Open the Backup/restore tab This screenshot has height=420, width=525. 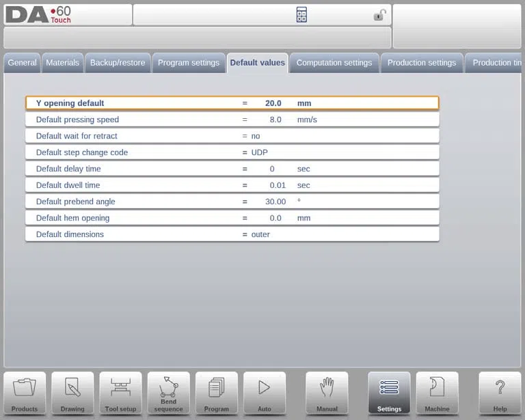click(118, 63)
